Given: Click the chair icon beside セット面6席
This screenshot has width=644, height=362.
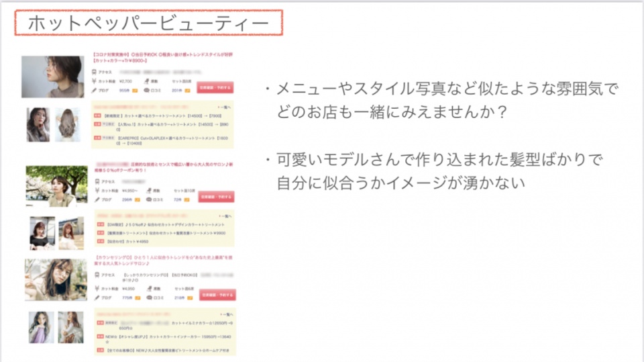Looking at the screenshot, I should coord(149,288).
